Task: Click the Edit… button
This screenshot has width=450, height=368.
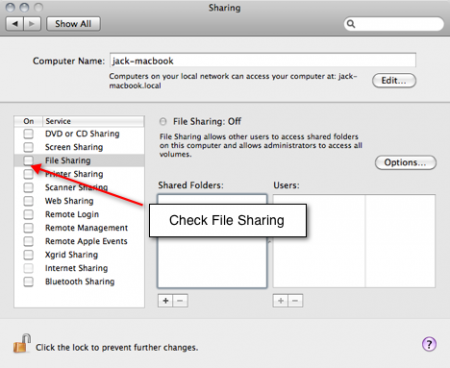Action: tap(394, 81)
